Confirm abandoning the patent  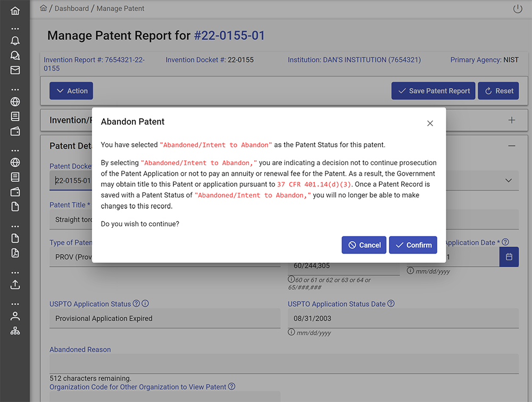pyautogui.click(x=413, y=245)
